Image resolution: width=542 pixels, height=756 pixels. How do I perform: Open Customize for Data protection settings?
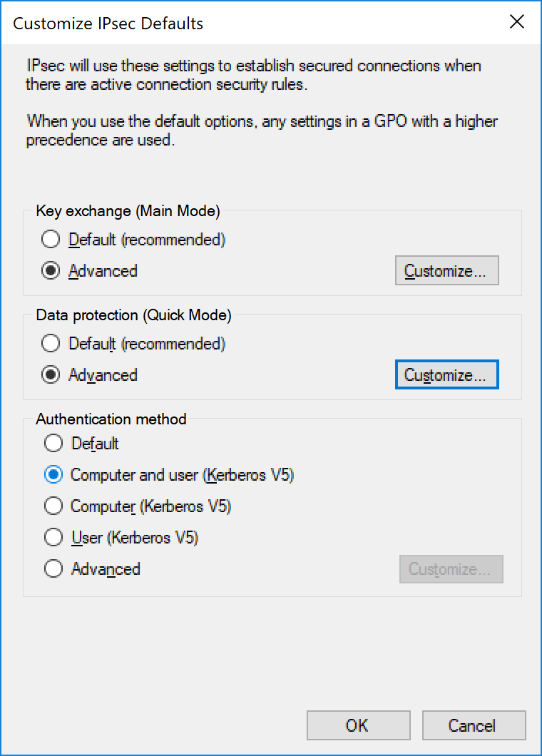(446, 374)
